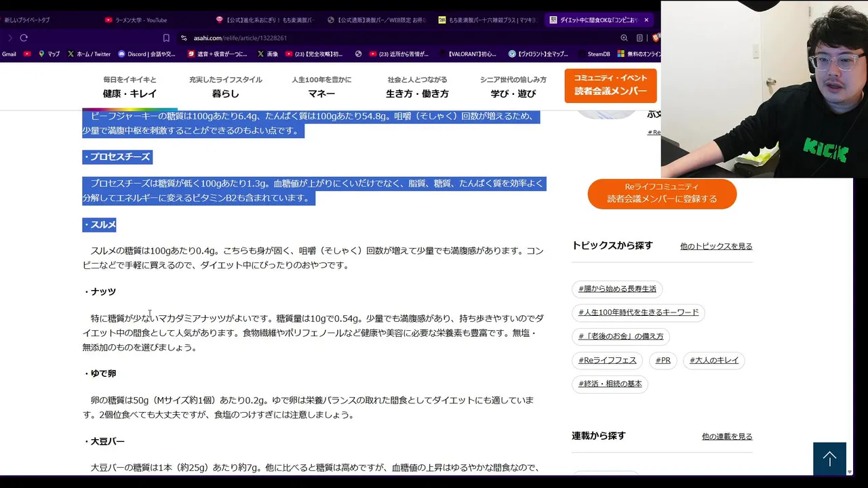Open the 【ヴァロラント】全マップ bookmark
Viewport: 868px width, 488px height.
click(538, 54)
